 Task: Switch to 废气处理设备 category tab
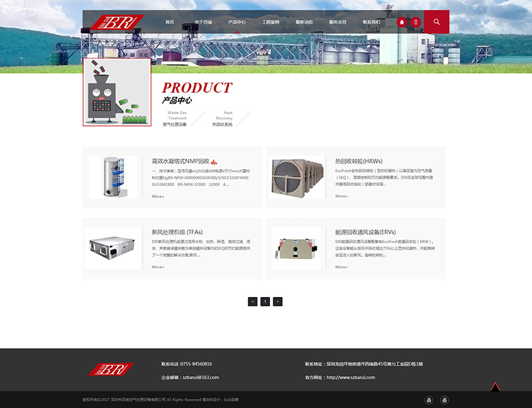tap(175, 118)
